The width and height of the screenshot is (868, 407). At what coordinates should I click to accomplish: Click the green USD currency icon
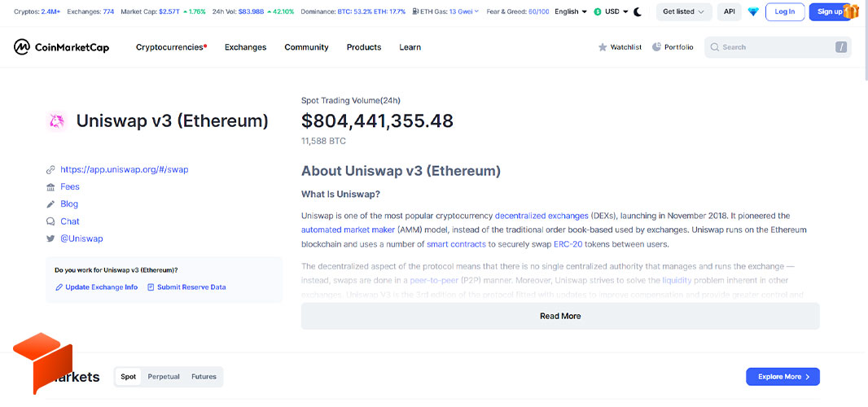click(x=598, y=11)
